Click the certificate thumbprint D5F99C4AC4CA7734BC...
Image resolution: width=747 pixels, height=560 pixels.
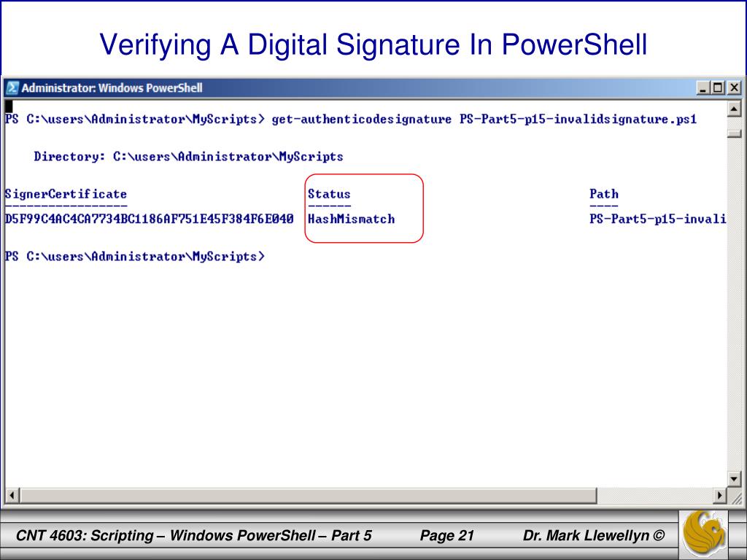[x=149, y=219]
